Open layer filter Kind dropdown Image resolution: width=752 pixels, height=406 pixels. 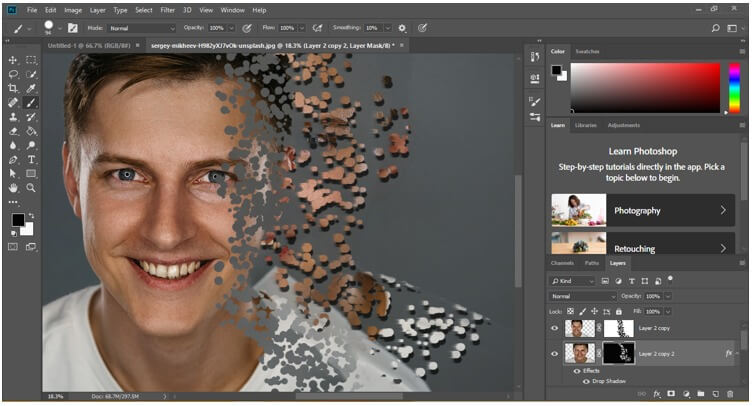pyautogui.click(x=573, y=281)
